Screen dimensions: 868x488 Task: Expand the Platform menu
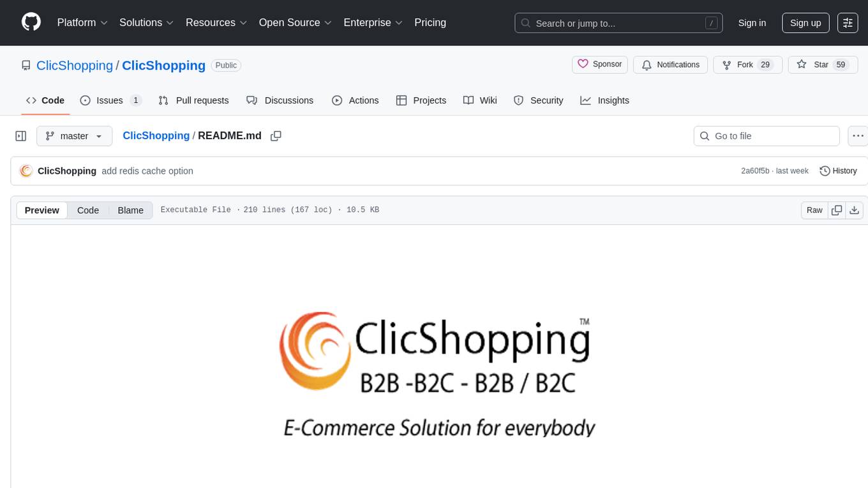click(x=82, y=22)
